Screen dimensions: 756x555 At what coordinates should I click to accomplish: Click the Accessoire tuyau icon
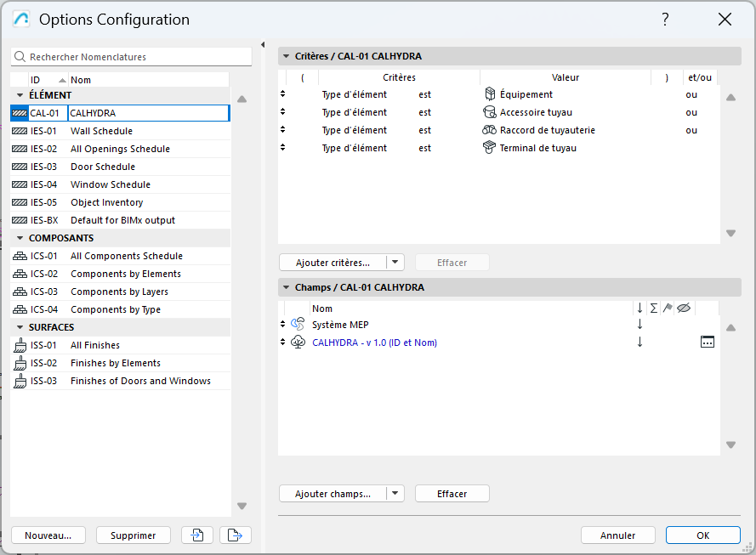[489, 112]
